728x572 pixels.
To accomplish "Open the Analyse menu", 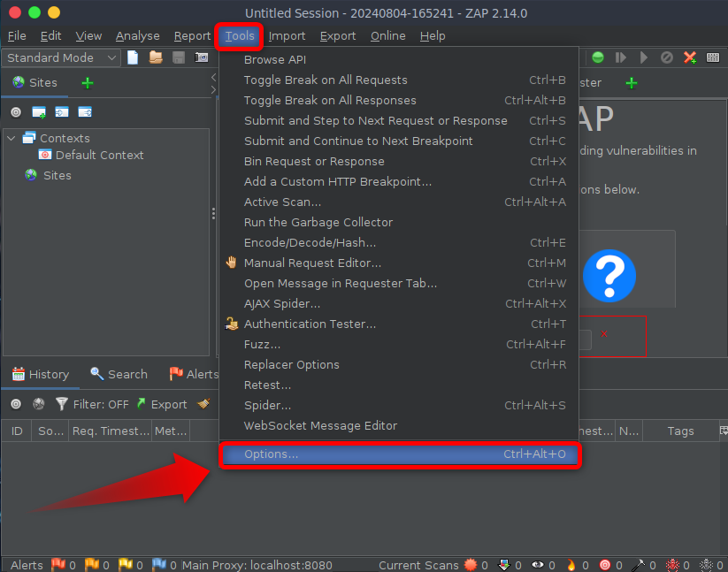I will (x=137, y=35).
